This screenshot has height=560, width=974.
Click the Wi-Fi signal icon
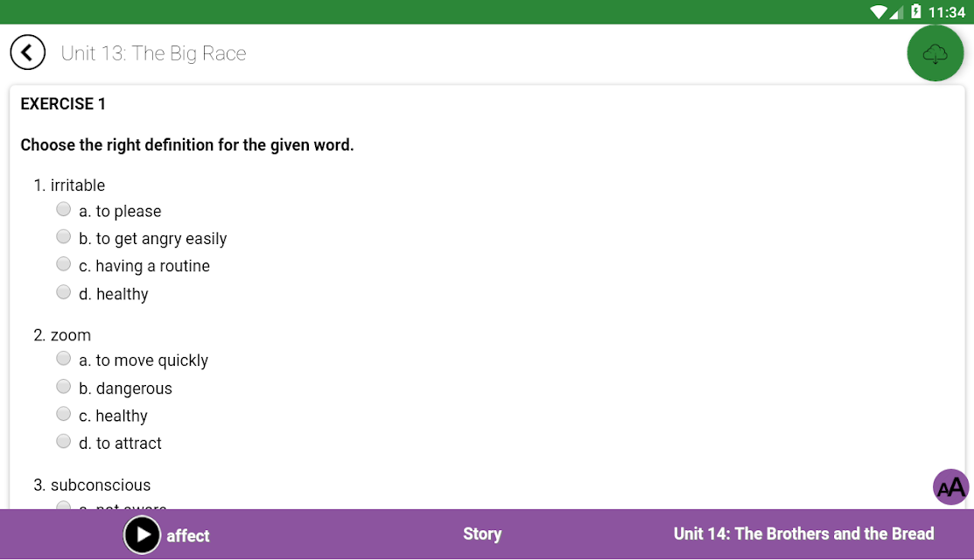(x=879, y=11)
